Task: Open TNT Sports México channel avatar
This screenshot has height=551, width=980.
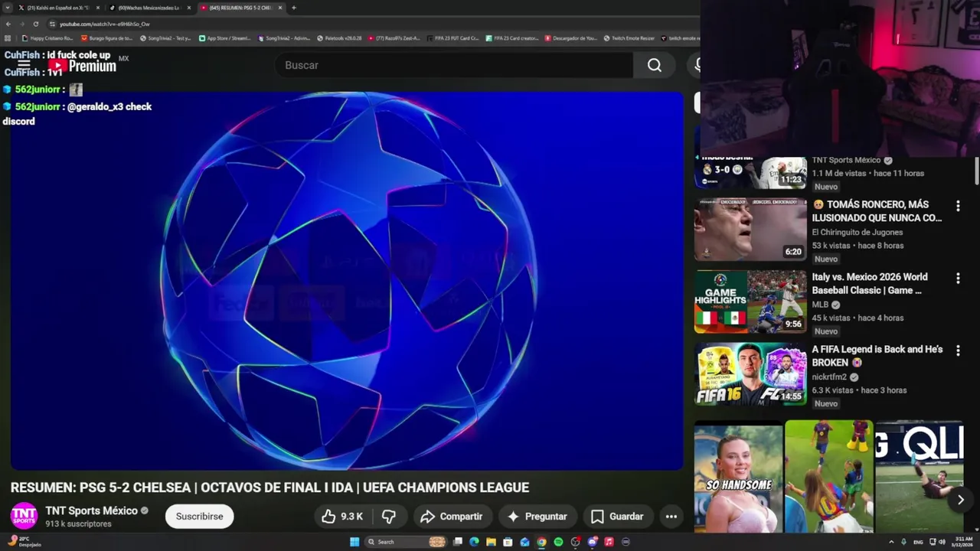Action: pyautogui.click(x=24, y=516)
